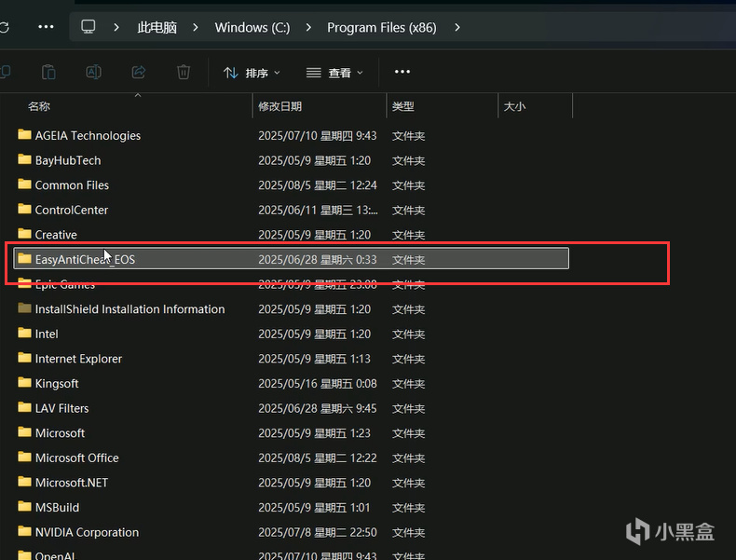
Task: Select the ControlCenter folder icon
Action: pyautogui.click(x=24, y=209)
